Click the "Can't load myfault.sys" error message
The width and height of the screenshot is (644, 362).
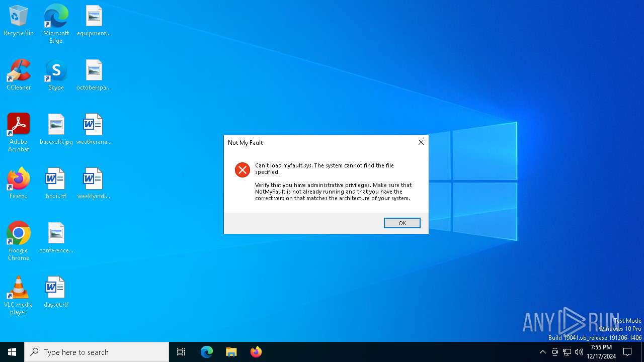(x=325, y=168)
